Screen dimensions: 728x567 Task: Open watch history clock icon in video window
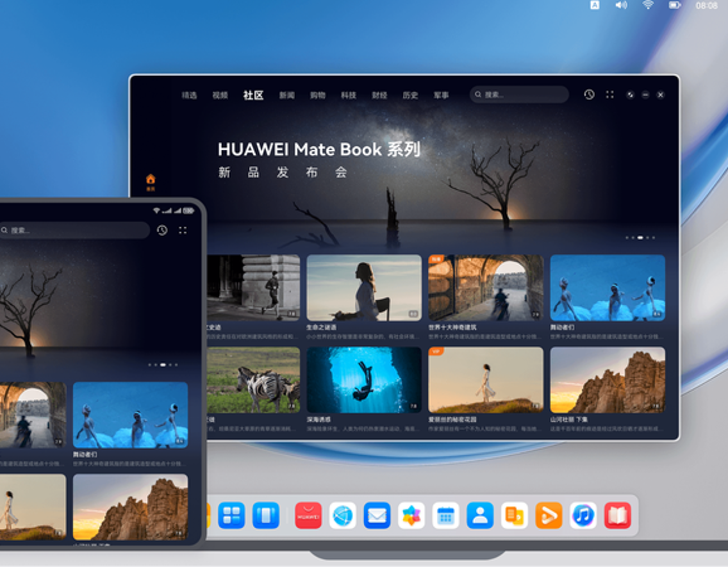click(589, 95)
